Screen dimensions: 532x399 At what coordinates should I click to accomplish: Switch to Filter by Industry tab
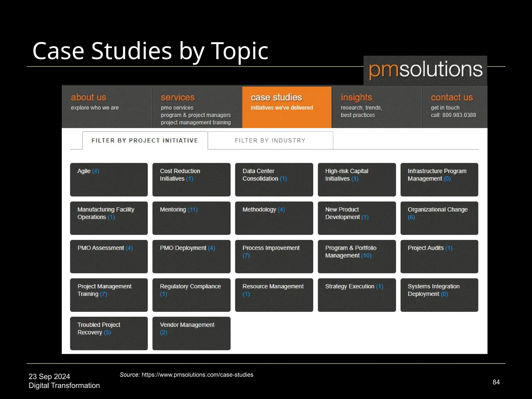[x=270, y=140]
